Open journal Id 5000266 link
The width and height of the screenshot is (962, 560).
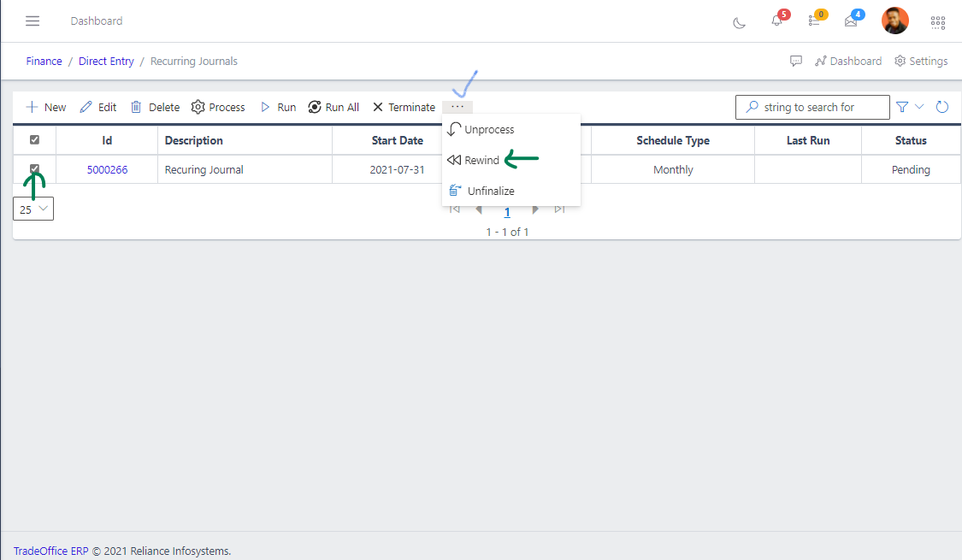[x=107, y=170]
